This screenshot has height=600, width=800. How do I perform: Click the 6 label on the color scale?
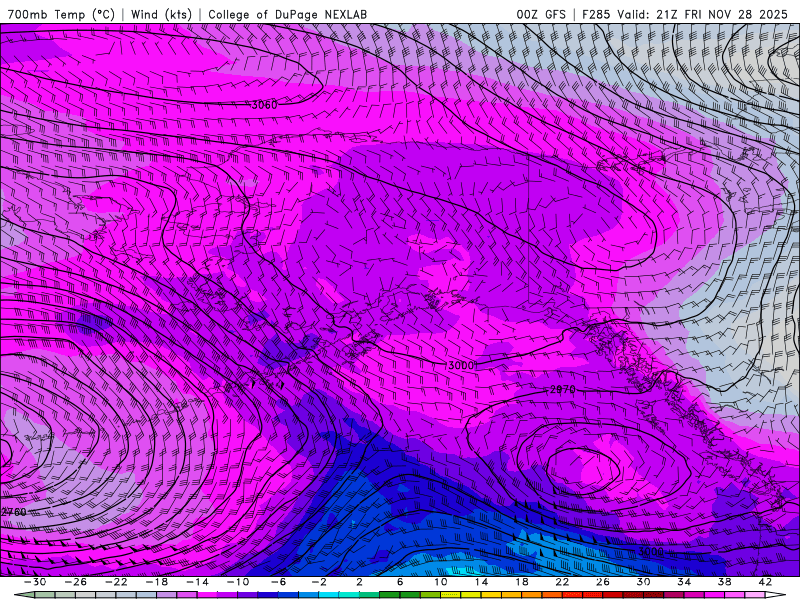click(400, 582)
